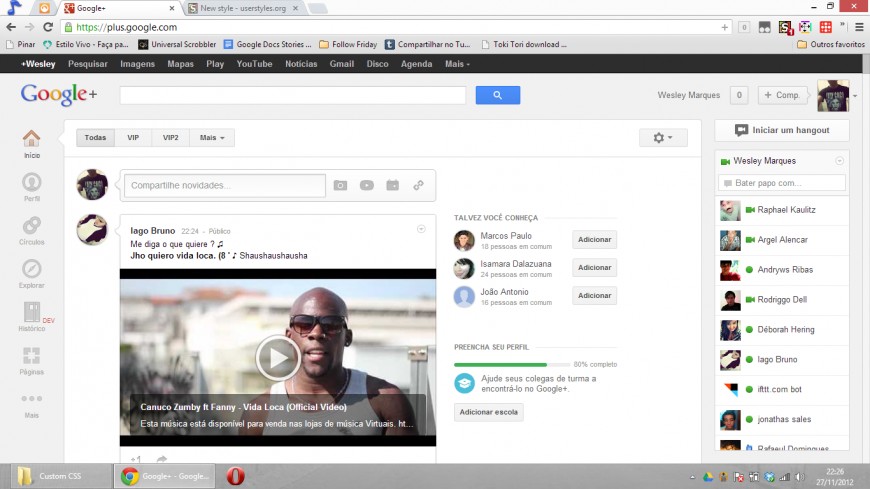Click Adicionar escola button
Screen dimensions: 870x489
coord(488,412)
